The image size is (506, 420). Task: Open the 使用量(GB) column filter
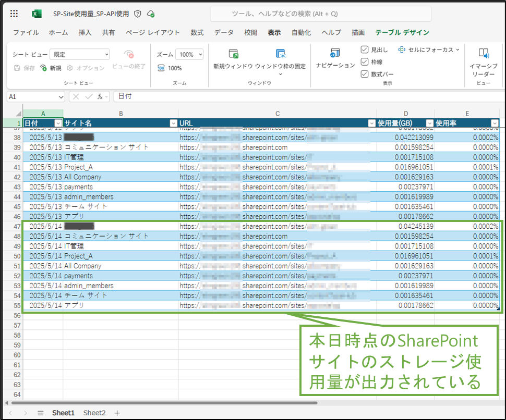point(429,123)
